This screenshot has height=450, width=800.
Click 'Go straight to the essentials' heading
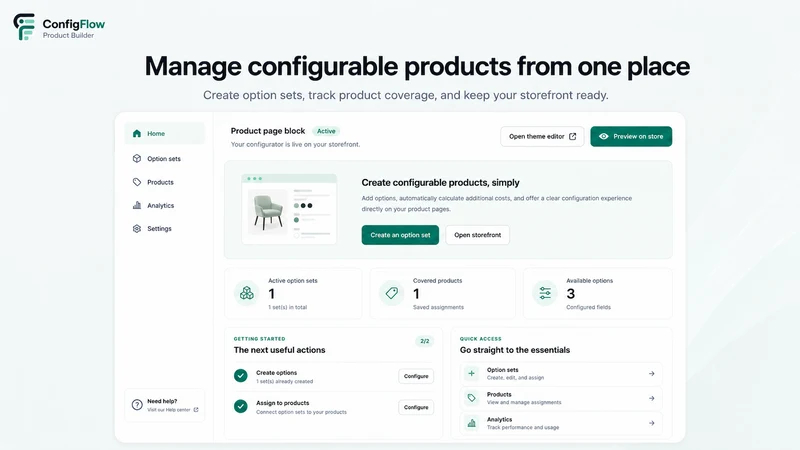click(x=515, y=350)
